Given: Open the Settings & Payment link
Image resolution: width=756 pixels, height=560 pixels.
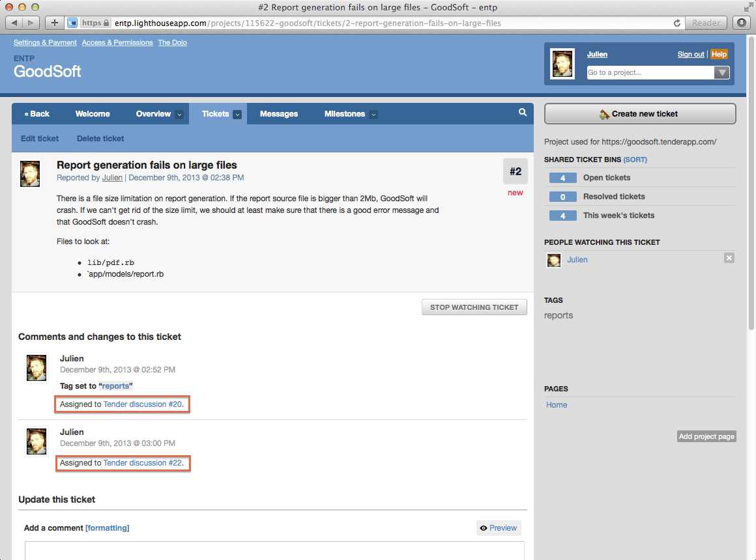Looking at the screenshot, I should coord(45,42).
